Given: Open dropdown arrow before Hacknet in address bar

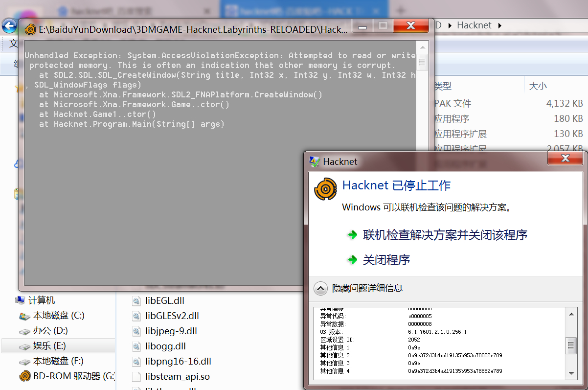Looking at the screenshot, I should tap(449, 25).
